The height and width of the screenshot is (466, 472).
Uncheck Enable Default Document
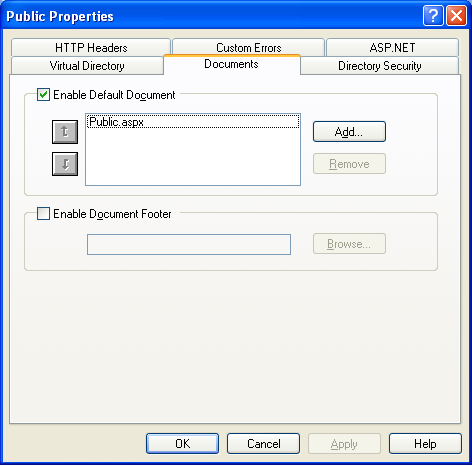43,95
